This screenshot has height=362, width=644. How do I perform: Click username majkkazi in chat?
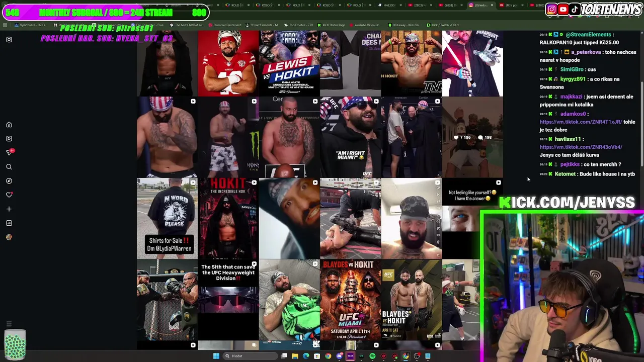(571, 97)
